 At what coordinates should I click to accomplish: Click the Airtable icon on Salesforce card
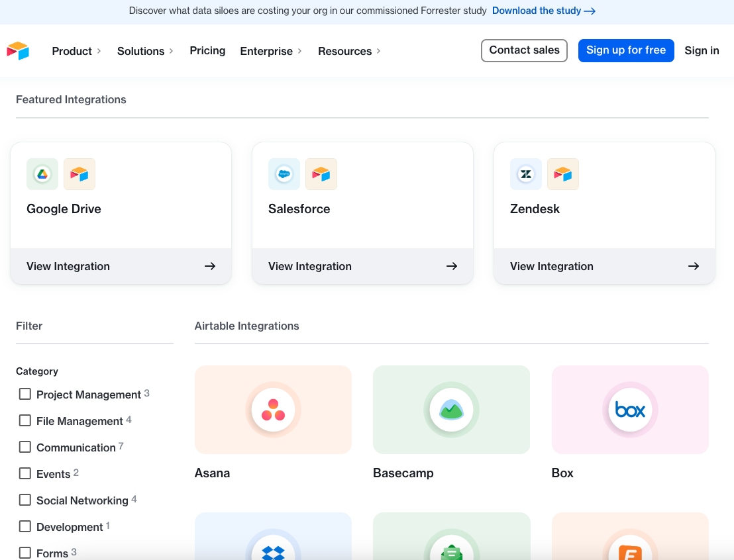[x=321, y=174]
